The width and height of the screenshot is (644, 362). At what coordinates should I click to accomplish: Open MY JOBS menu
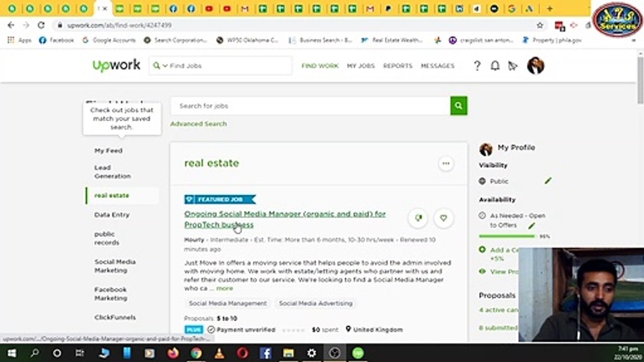click(361, 66)
